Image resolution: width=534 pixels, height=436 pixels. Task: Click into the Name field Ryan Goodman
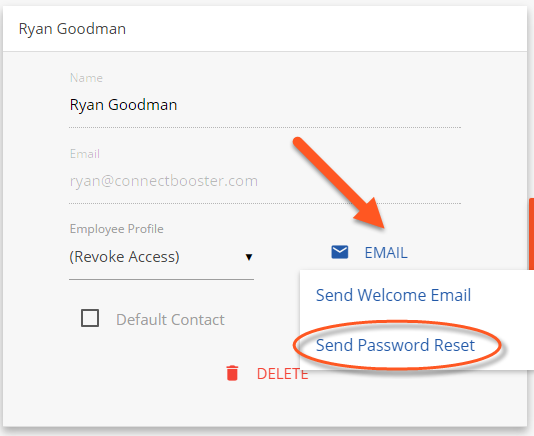pyautogui.click(x=265, y=105)
